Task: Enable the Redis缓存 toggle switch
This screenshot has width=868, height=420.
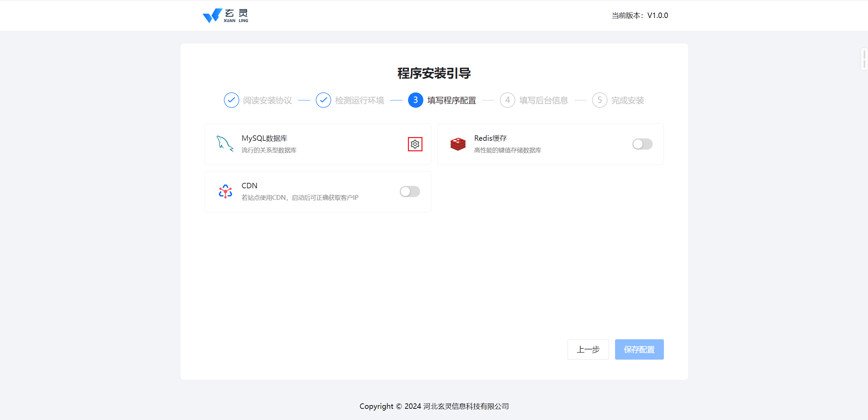Action: pos(642,144)
